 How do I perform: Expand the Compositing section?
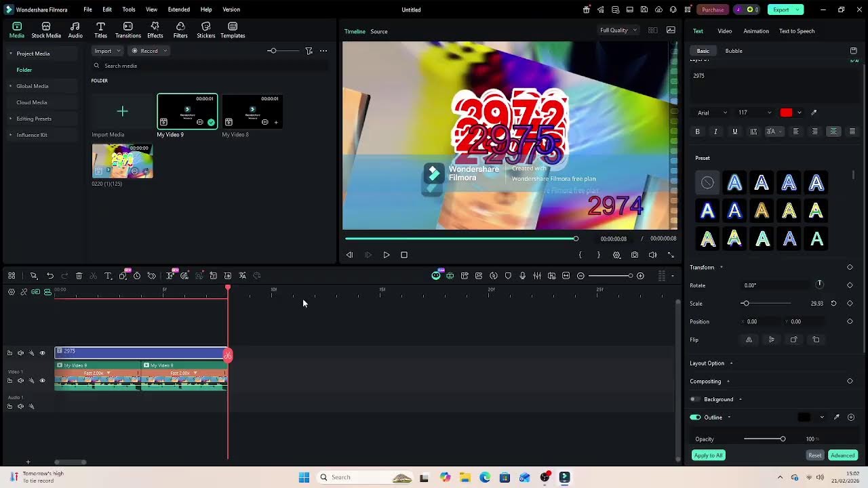[728, 382]
